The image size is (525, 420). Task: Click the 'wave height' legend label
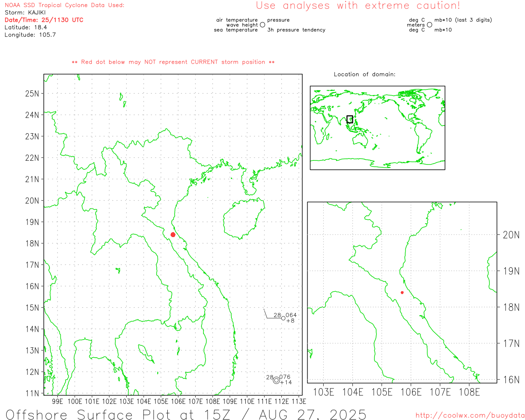tap(242, 25)
